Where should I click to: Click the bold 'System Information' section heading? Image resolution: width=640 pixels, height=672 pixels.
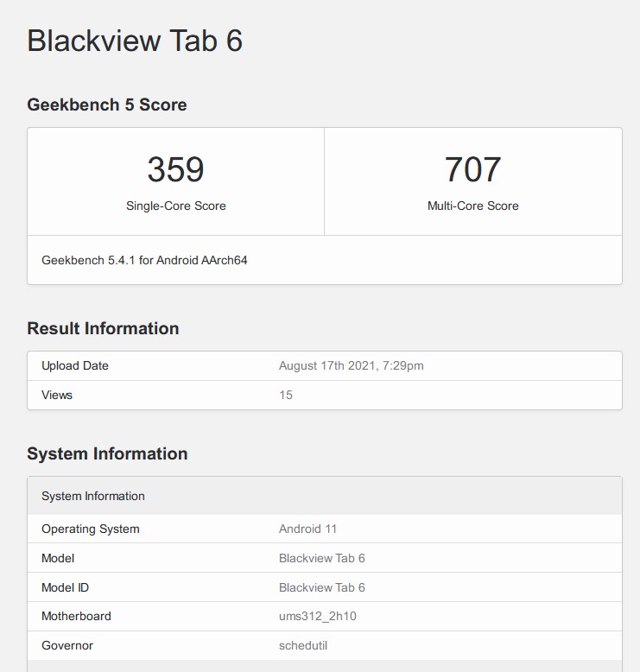[107, 453]
